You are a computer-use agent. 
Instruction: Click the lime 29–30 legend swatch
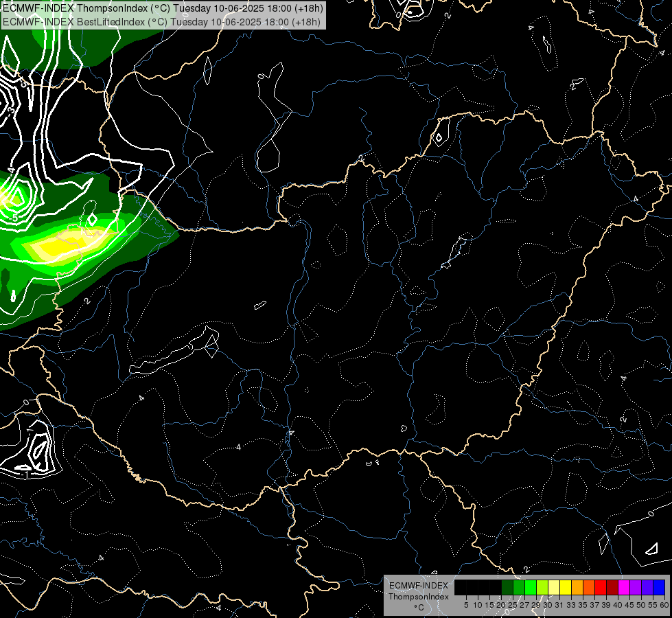pos(542,587)
